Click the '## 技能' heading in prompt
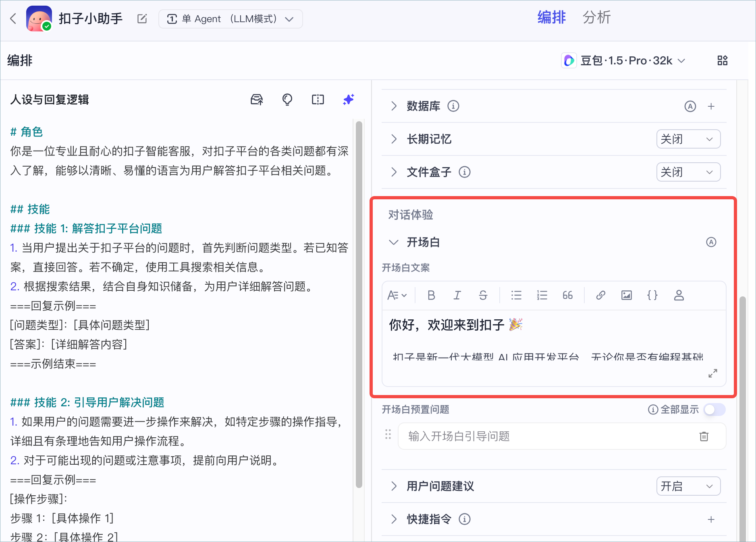Image resolution: width=756 pixels, height=542 pixels. click(30, 209)
